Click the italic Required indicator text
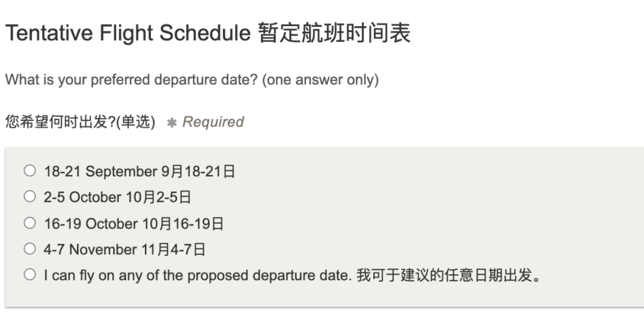Image resolution: width=644 pixels, height=317 pixels. pos(213,122)
